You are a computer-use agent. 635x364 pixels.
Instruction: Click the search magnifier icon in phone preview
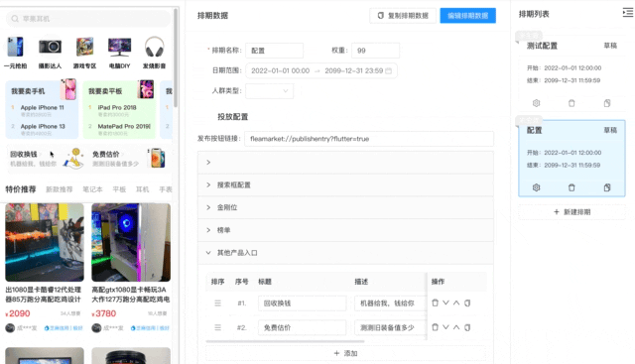click(15, 19)
